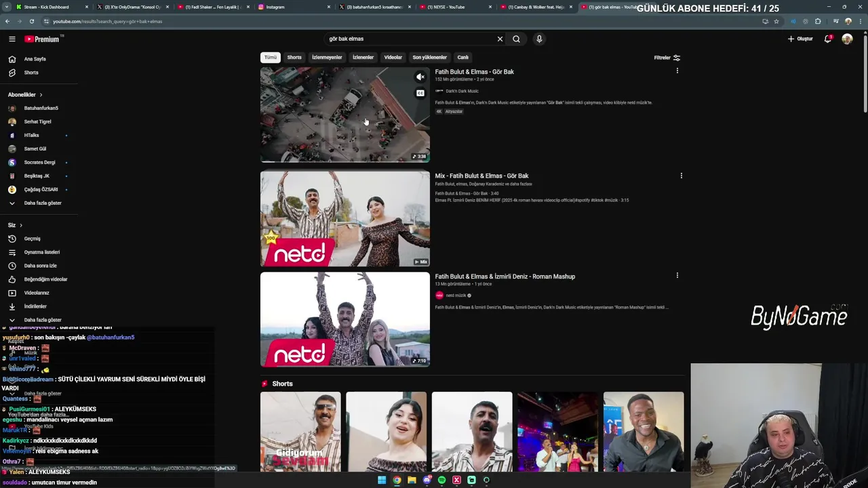The height and width of the screenshot is (488, 868).
Task: Open the Filtreler filter options
Action: pos(667,58)
